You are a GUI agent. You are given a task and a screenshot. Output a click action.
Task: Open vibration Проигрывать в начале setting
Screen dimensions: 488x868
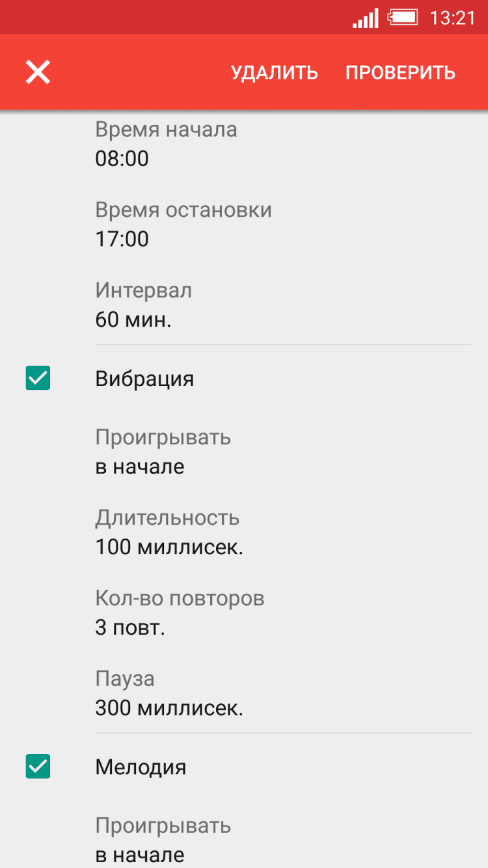pyautogui.click(x=282, y=451)
